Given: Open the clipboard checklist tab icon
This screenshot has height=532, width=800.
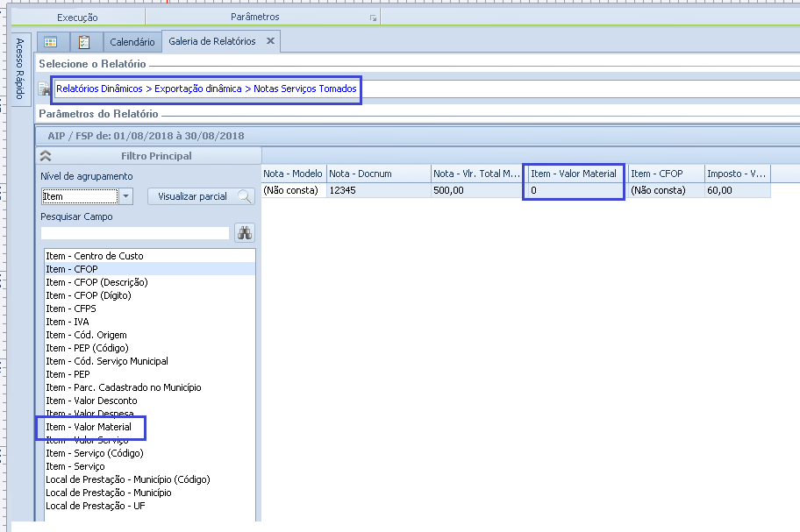Looking at the screenshot, I should (x=84, y=42).
